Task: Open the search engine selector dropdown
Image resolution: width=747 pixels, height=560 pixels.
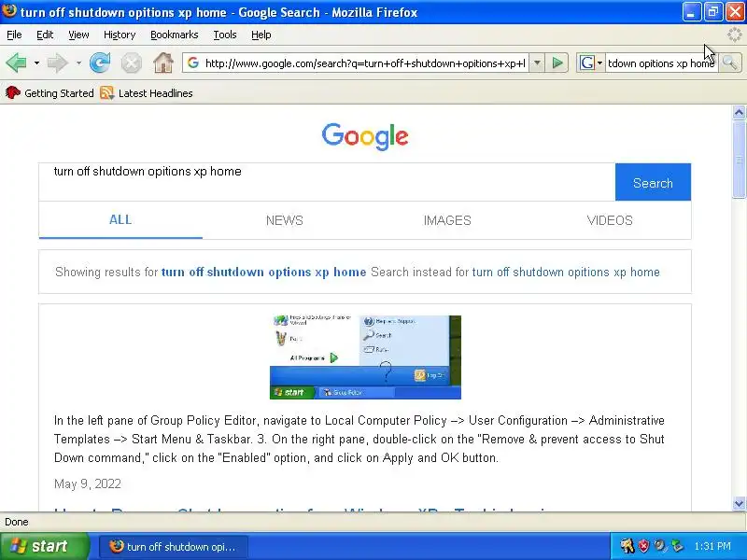Action: [x=591, y=63]
